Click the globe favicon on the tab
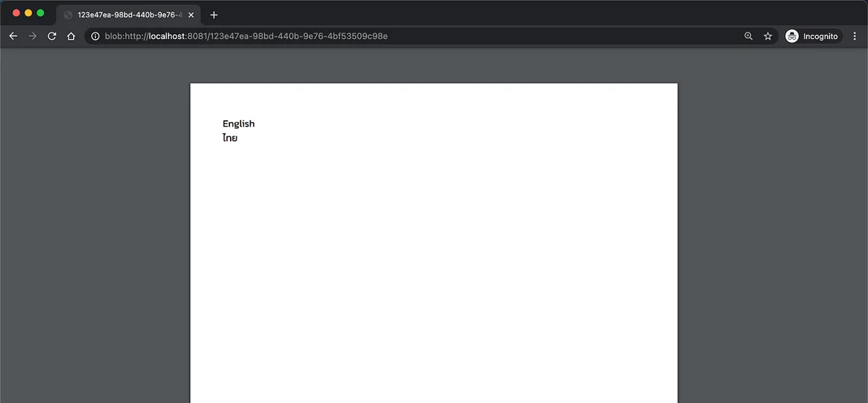Viewport: 868px width, 403px height. pos(68,14)
